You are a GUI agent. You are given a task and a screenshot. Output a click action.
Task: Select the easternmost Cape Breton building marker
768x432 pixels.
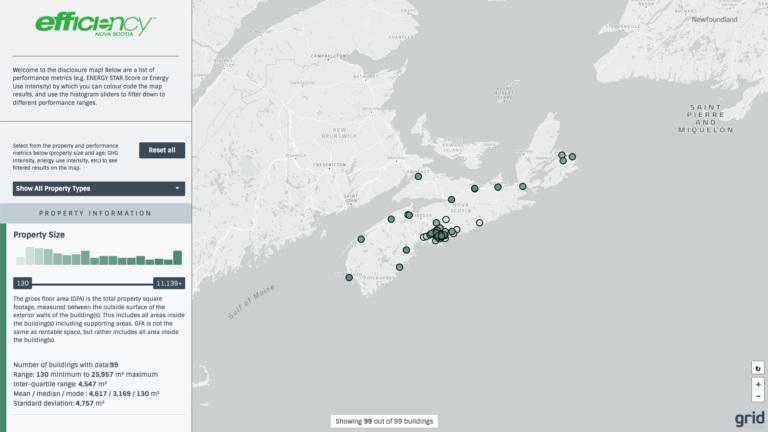tap(572, 157)
